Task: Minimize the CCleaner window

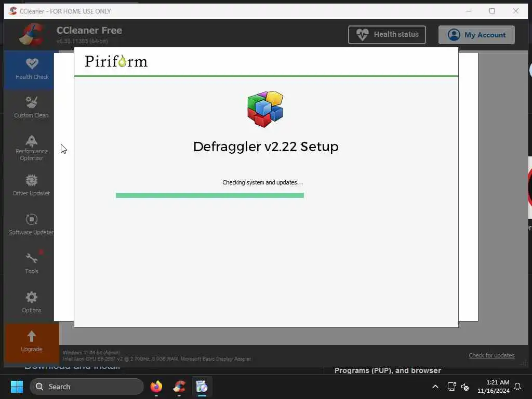Action: tap(469, 11)
